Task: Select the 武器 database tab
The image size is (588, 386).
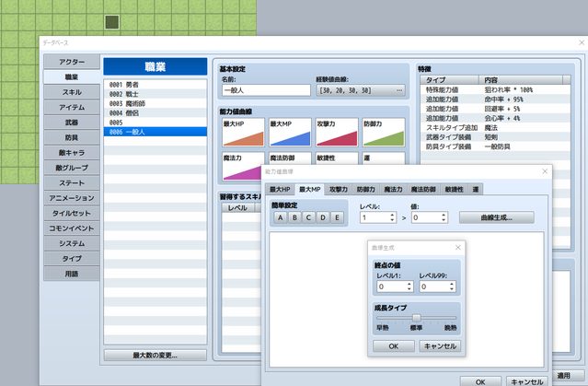Action: (72, 123)
